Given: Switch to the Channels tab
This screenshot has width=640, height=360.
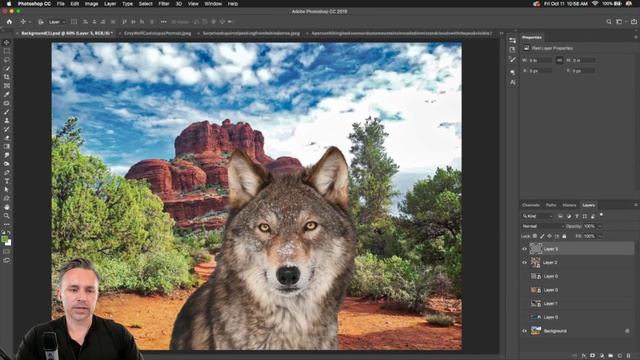Looking at the screenshot, I should tap(531, 205).
